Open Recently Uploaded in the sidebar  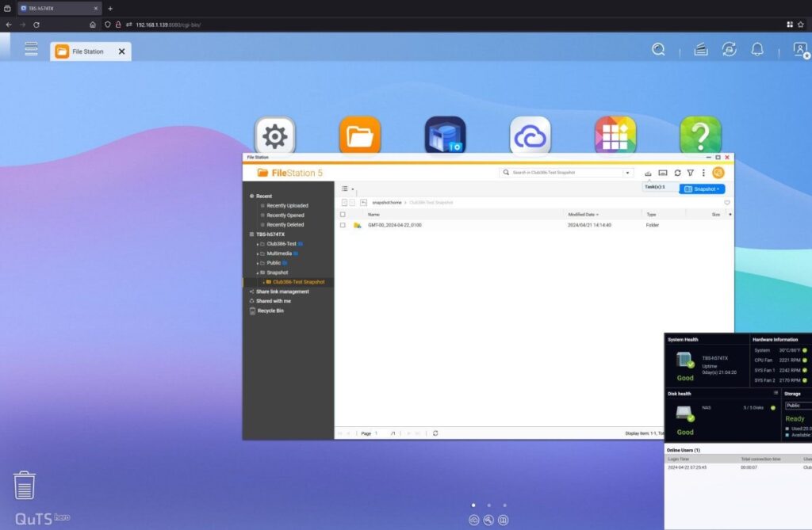coord(287,206)
